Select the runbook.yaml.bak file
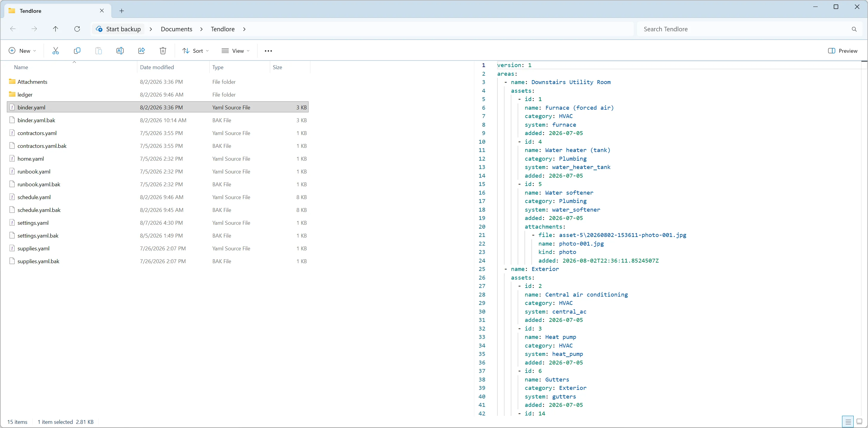The width and height of the screenshot is (868, 428). point(158,184)
